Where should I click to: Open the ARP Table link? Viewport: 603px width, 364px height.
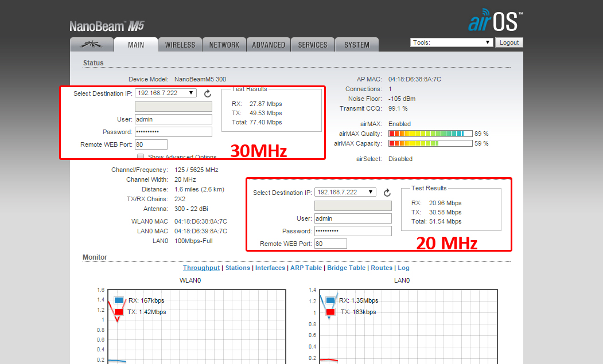tap(306, 268)
